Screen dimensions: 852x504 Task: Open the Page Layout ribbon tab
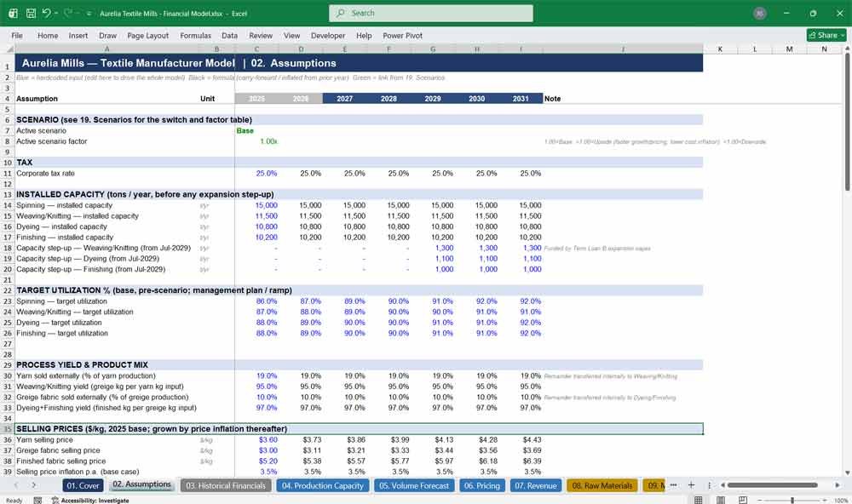(147, 35)
